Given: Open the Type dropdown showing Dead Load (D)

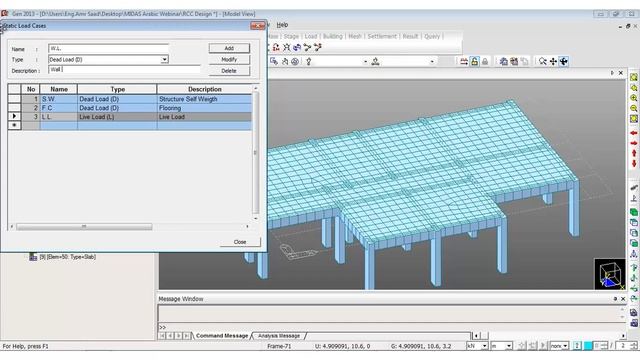Looking at the screenshot, I should pyautogui.click(x=164, y=60).
